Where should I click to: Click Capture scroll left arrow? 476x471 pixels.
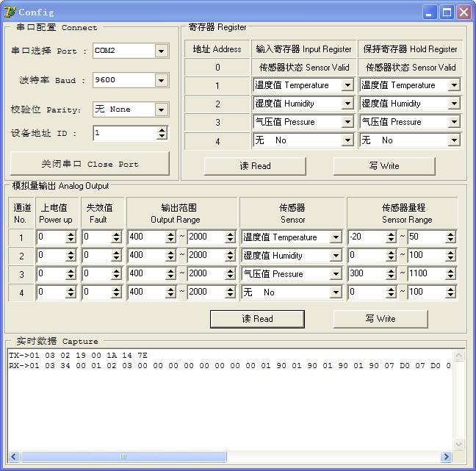pos(14,456)
